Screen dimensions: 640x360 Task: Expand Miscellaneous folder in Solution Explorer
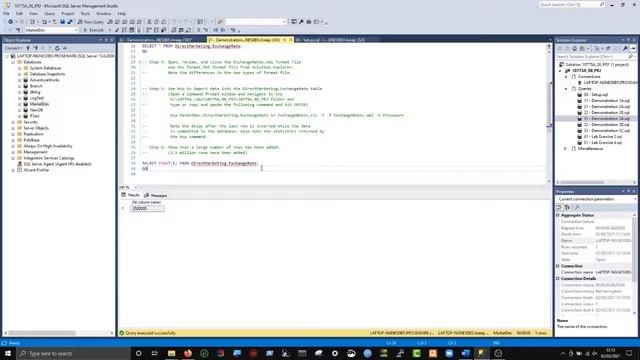[x=566, y=149]
